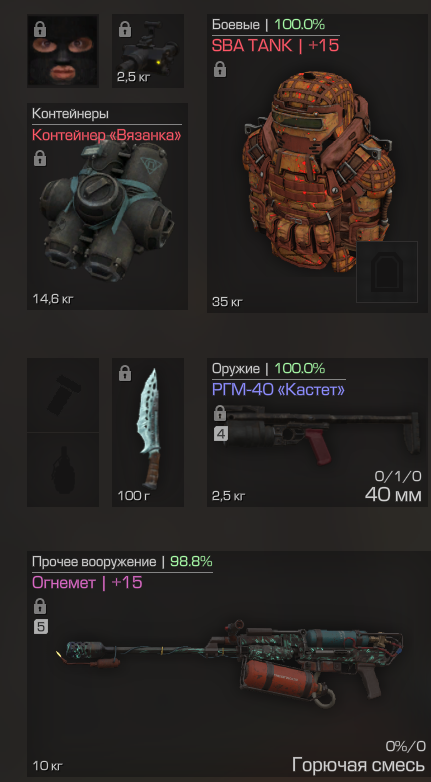The image size is (431, 782).
Task: Toggle lock on the Огнемет flamethrower
Action: (40, 606)
